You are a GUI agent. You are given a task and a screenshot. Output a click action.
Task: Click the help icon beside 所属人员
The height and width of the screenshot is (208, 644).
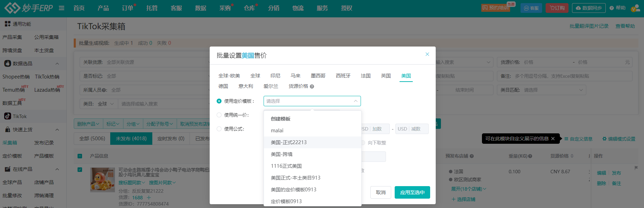[x=105, y=90]
